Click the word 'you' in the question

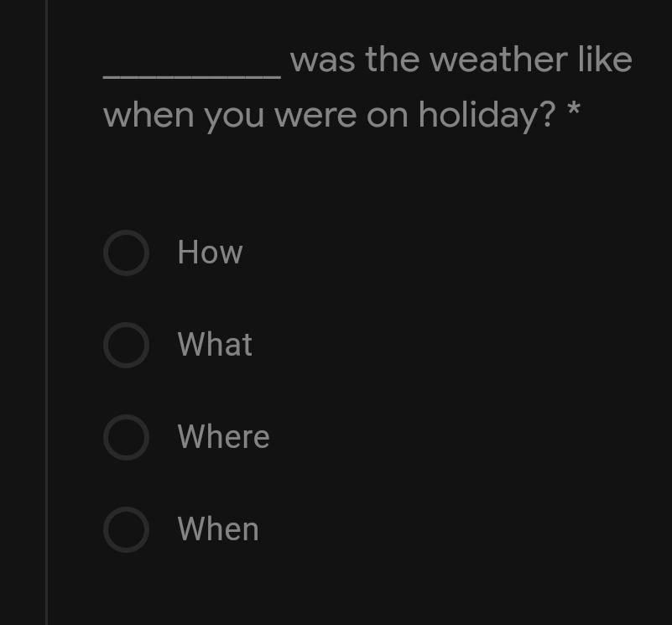point(233,118)
